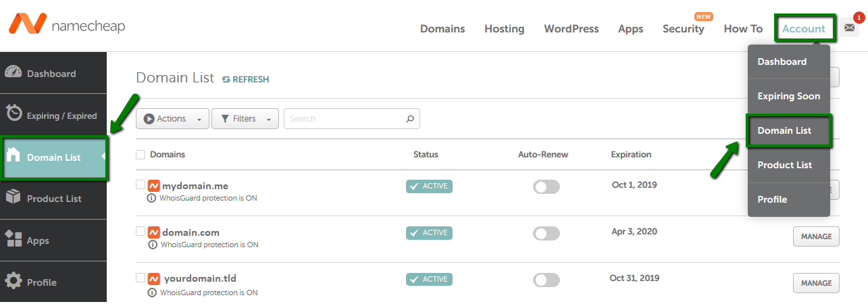Click the Status column header
Image resolution: width=868 pixels, height=304 pixels.
[426, 155]
